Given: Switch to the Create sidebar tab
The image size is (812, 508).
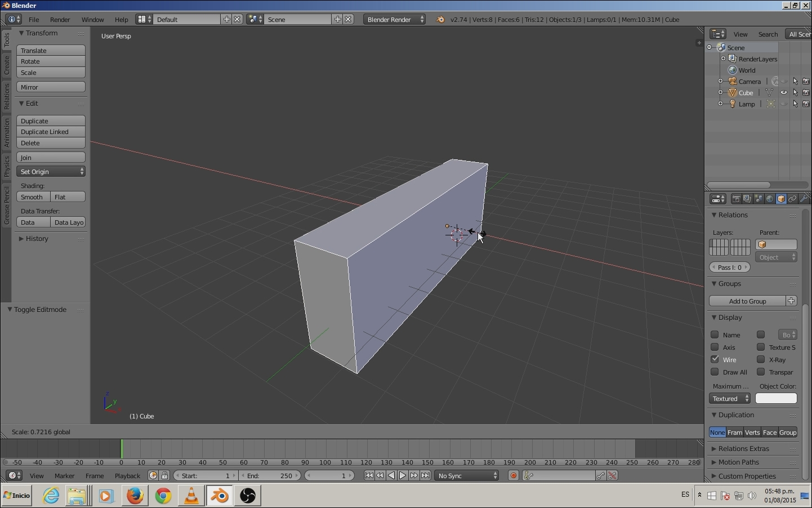Looking at the screenshot, I should pyautogui.click(x=6, y=65).
